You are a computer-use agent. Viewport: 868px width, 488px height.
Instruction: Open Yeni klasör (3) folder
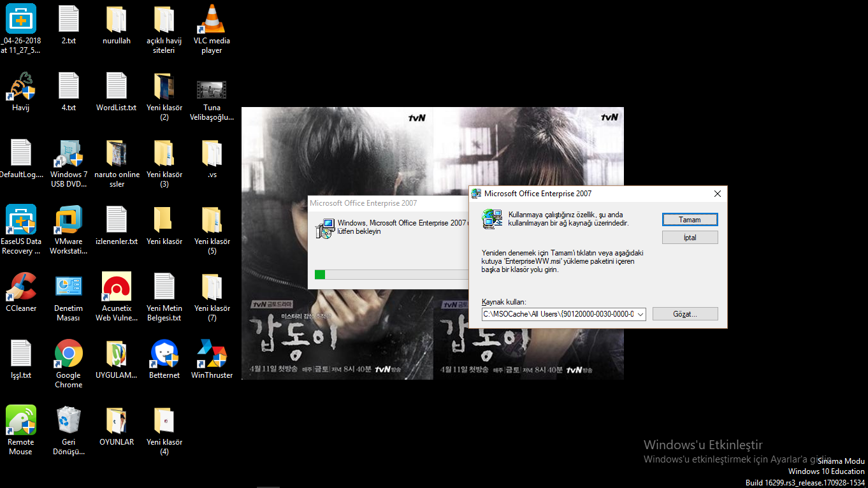point(164,164)
